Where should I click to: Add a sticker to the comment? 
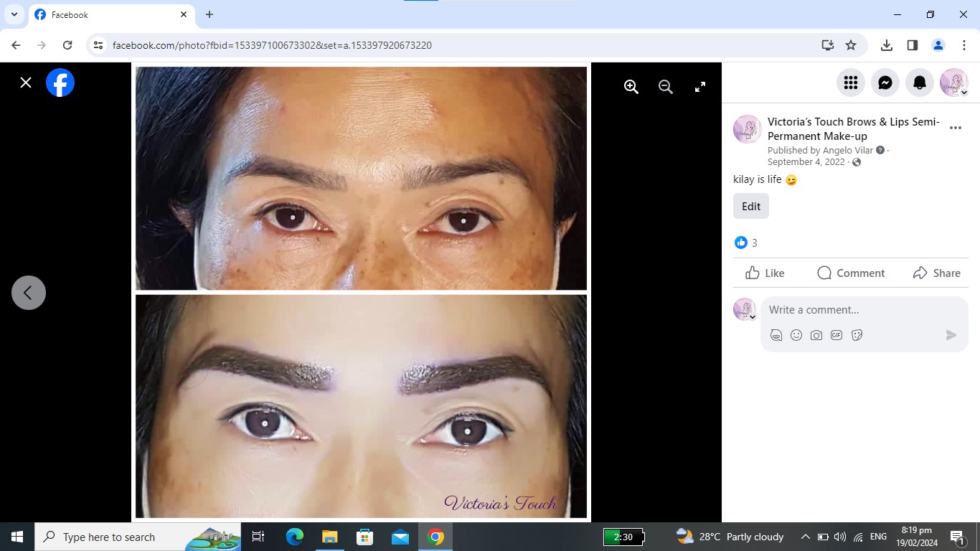[x=857, y=335]
